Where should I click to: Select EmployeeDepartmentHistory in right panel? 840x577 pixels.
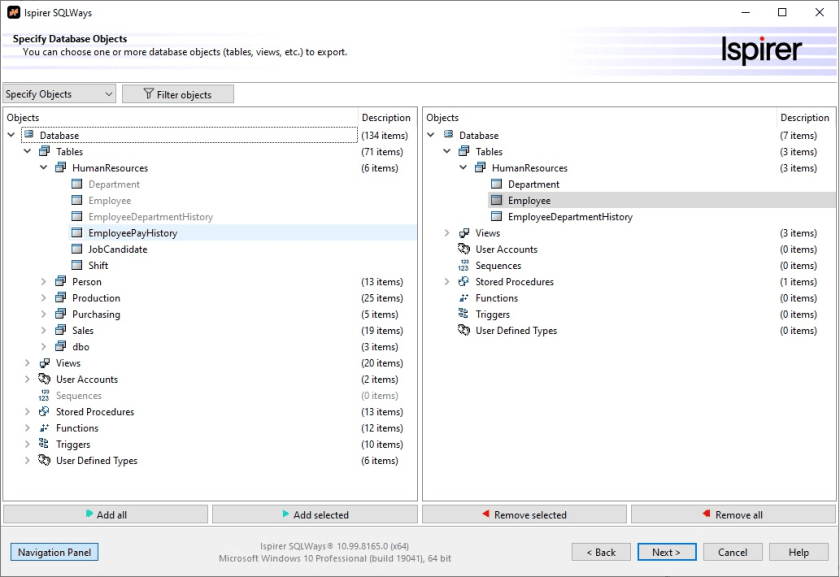(x=569, y=217)
